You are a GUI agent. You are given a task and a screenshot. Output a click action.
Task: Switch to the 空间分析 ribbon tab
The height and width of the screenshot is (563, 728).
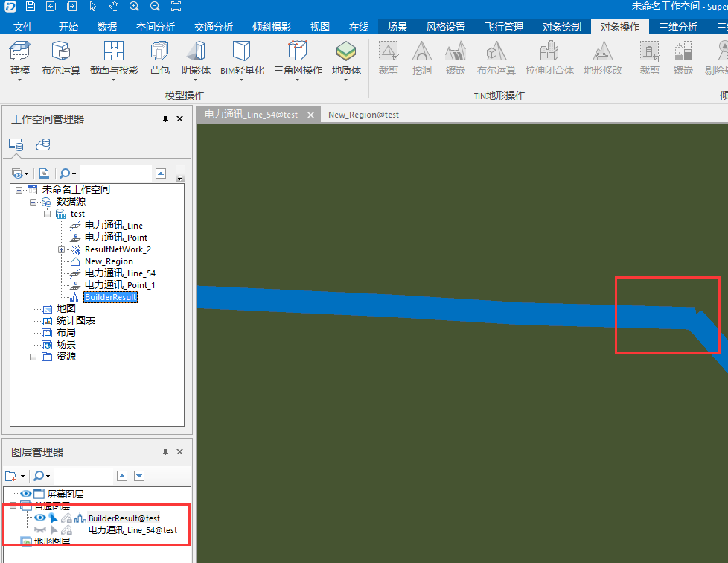pos(156,27)
